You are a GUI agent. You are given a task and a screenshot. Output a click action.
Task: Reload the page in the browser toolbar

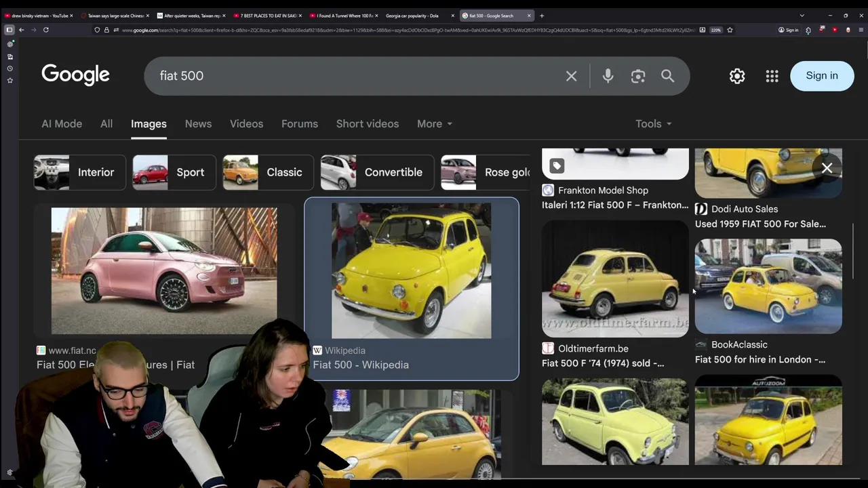pyautogui.click(x=46, y=30)
